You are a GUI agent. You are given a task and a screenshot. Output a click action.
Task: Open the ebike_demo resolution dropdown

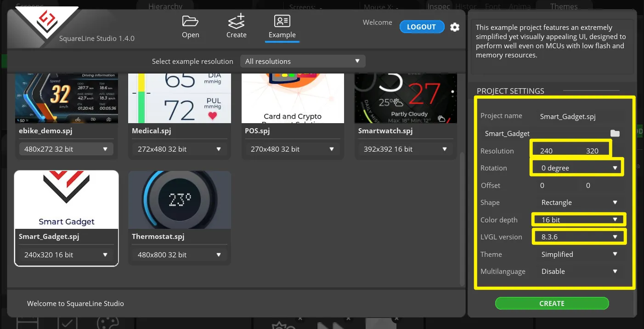pyautogui.click(x=64, y=149)
